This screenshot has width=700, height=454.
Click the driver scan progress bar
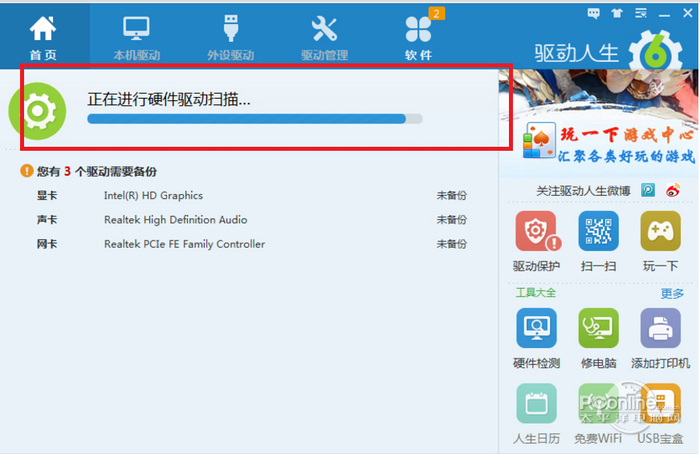(x=254, y=119)
